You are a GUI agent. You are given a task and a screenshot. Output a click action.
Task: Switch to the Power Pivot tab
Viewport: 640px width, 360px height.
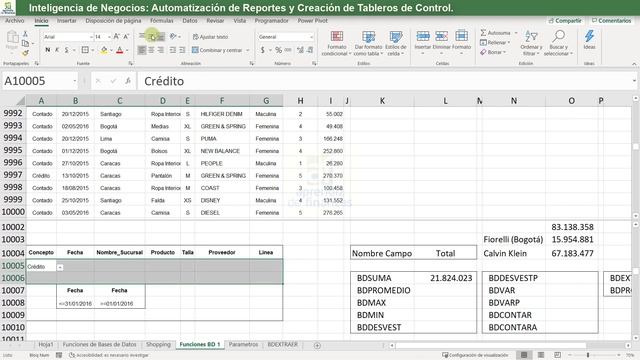[313, 20]
